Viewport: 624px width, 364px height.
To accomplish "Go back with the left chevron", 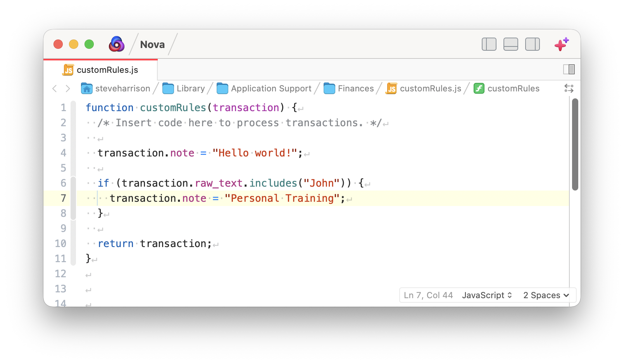I will [55, 89].
